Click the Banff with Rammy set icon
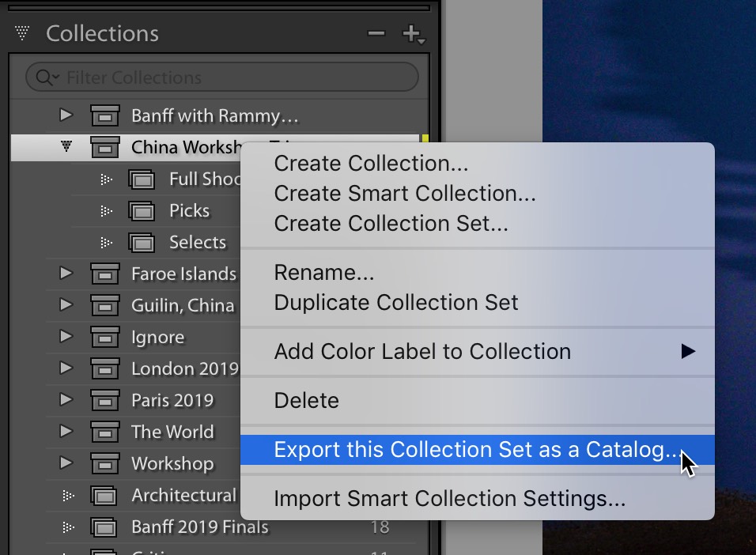Screen dimensions: 756x555 [x=105, y=115]
